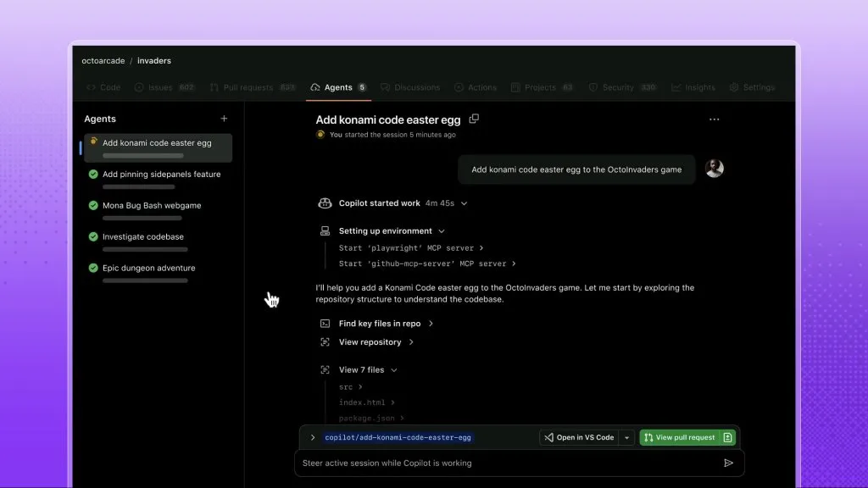Expand the View repository step
This screenshot has width=868, height=488.
411,342
